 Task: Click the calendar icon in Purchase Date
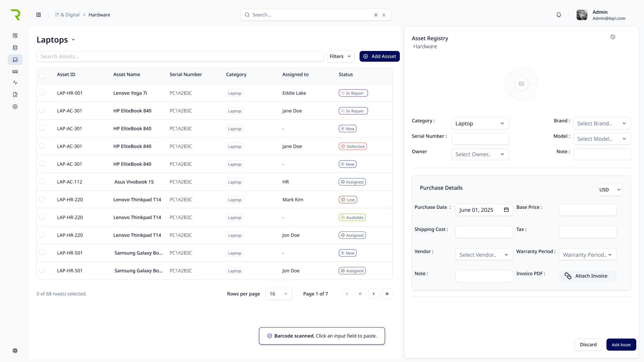coord(506,210)
